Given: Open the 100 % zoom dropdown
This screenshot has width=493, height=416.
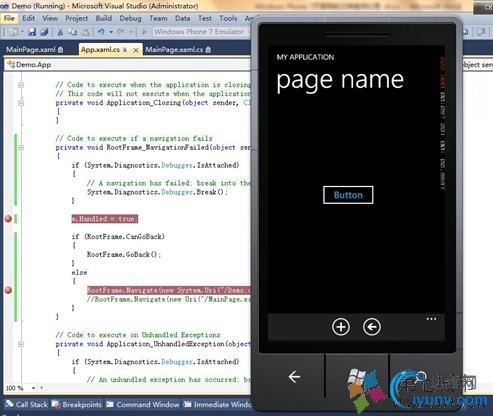Looking at the screenshot, I should [x=33, y=388].
